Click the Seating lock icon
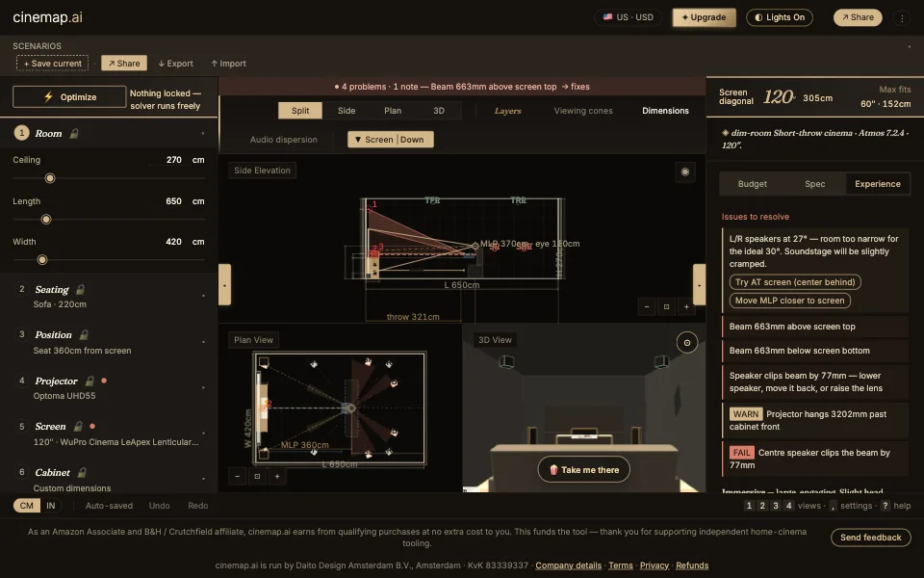This screenshot has height=578, width=924. [80, 289]
